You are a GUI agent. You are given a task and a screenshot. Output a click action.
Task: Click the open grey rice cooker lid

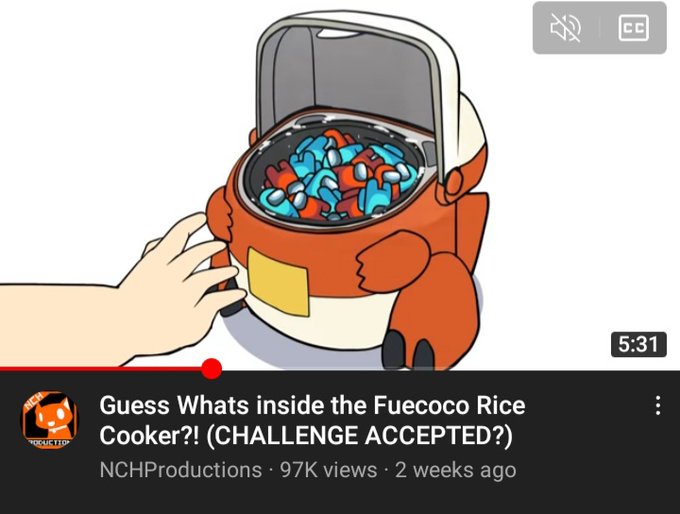352,72
